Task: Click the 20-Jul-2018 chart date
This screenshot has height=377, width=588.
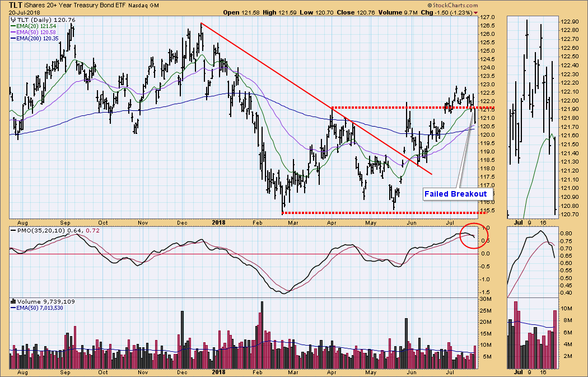Action: point(25,12)
